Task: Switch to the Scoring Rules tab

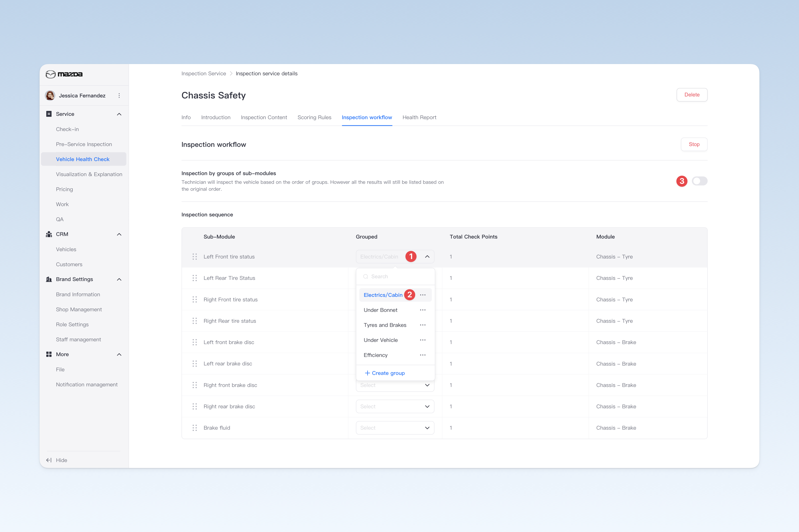Action: (x=314, y=117)
